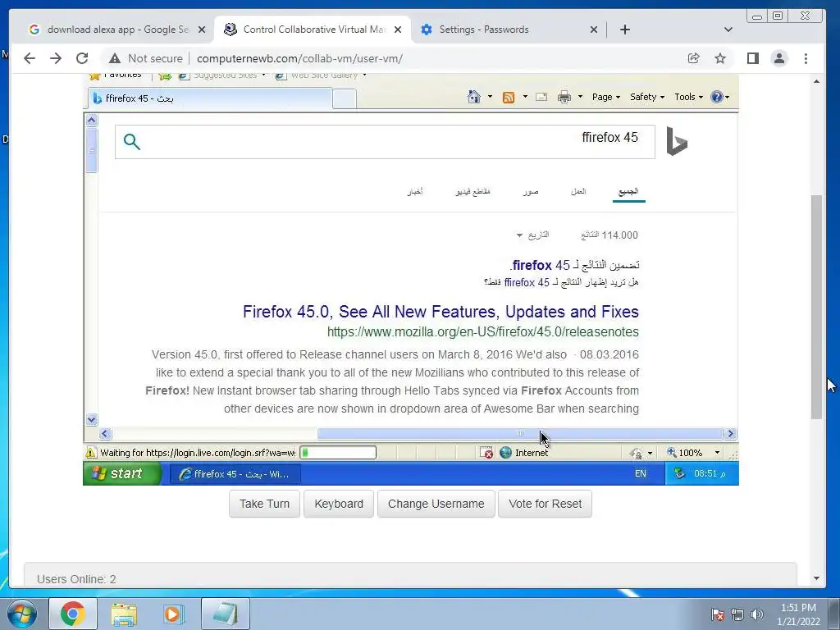The width and height of the screenshot is (840, 630).
Task: Click IE horizontal scrollbar right arrow
Action: [x=730, y=433]
